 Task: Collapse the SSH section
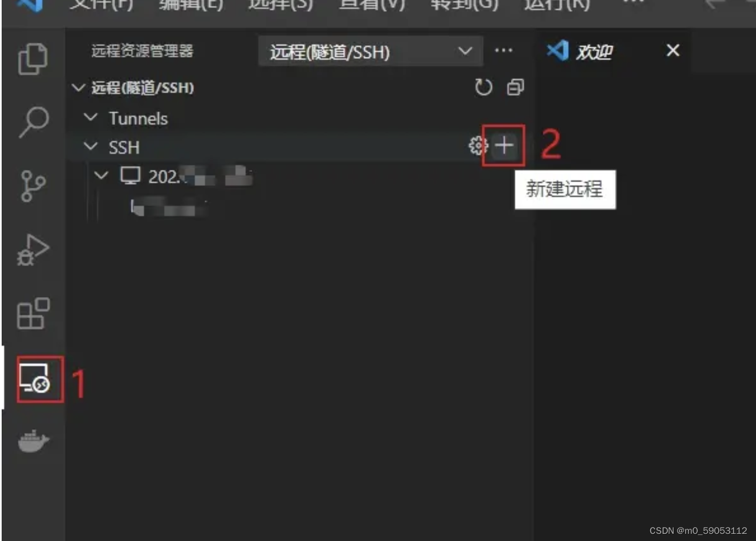tap(90, 147)
